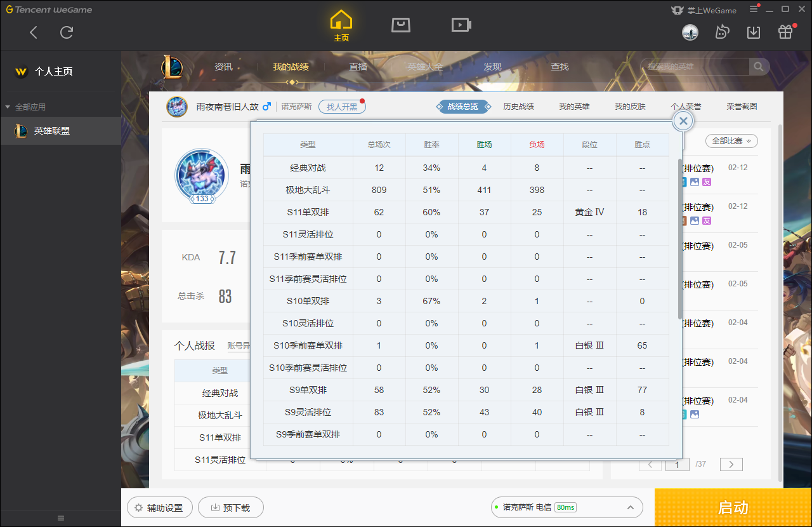Click the popup's vertical scrollbar

[680, 239]
